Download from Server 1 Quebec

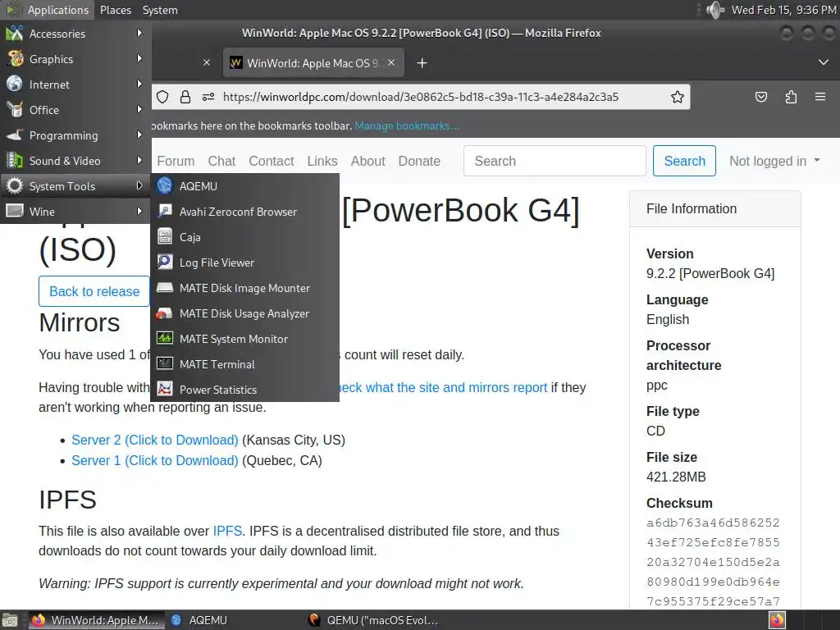[155, 461]
